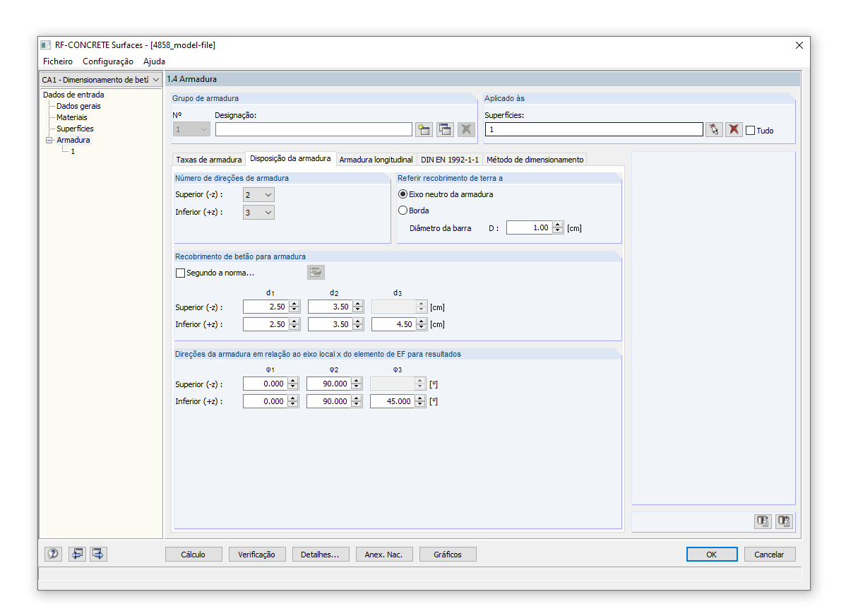Click the Cancelar button

click(x=770, y=555)
